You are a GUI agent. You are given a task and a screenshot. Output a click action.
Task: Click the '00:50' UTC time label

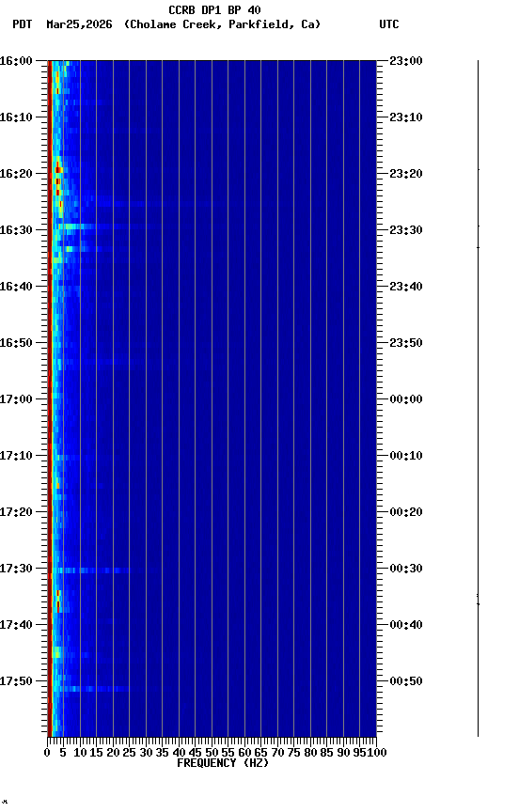click(406, 681)
